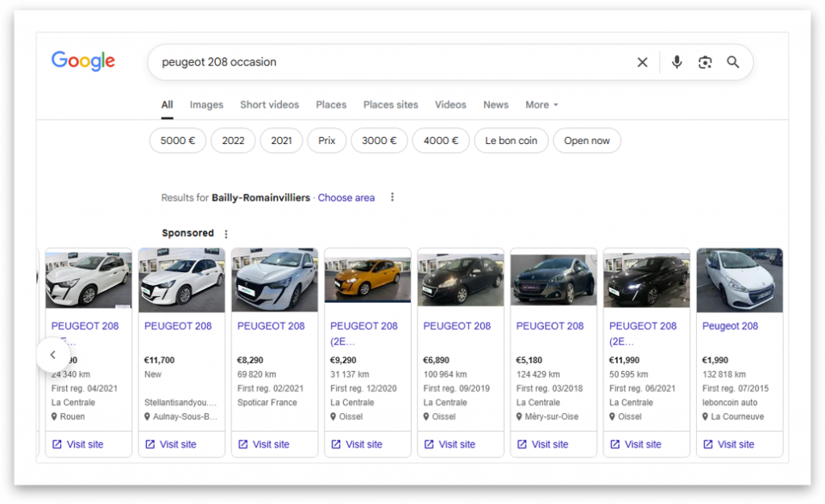The image size is (825, 504).
Task: Open the €8,290 white Peugeot thumbnail
Action: click(275, 280)
